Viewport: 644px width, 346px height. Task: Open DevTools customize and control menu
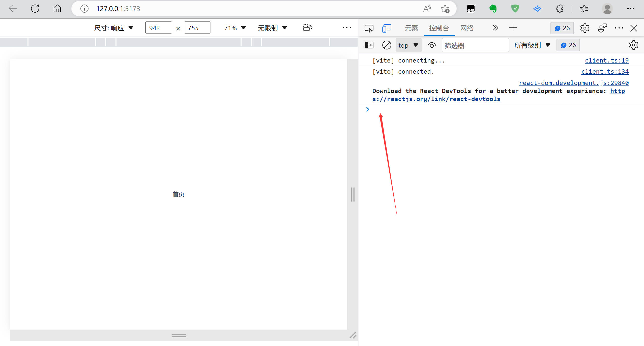(619, 28)
